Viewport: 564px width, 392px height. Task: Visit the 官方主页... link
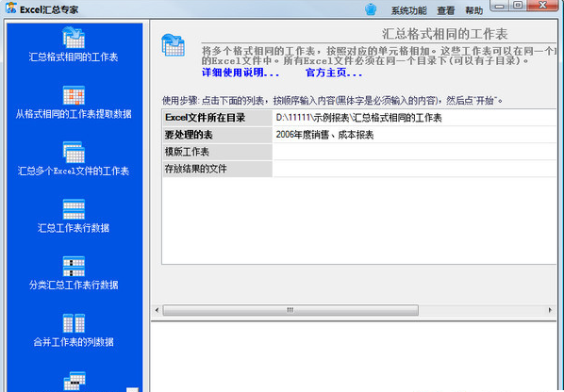(334, 73)
